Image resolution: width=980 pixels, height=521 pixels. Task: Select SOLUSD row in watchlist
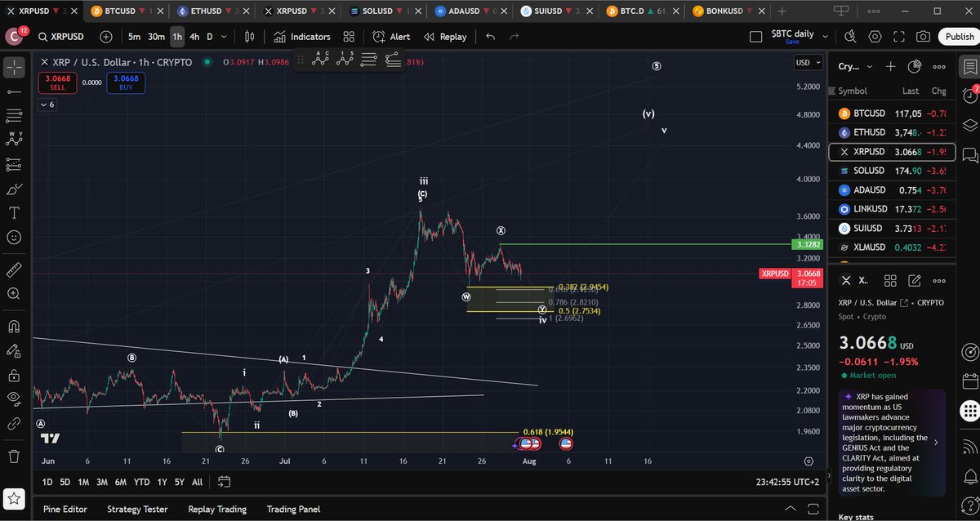tap(890, 171)
